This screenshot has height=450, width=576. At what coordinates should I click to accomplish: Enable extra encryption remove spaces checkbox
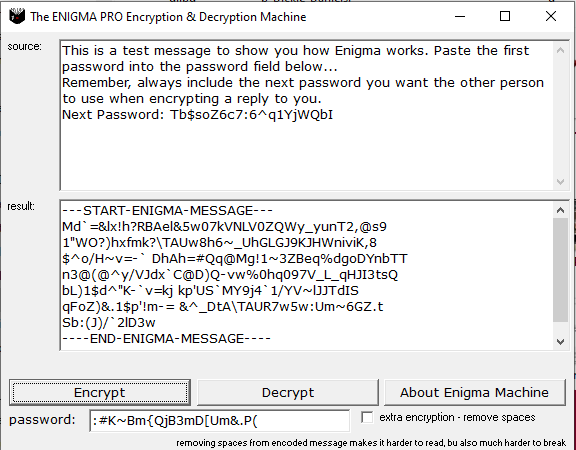point(367,417)
